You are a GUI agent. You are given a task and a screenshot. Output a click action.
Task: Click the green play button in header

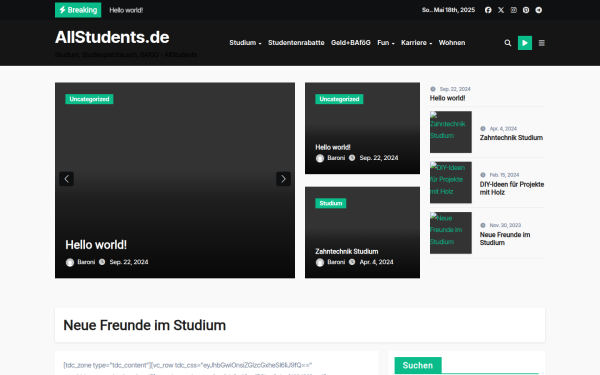click(525, 43)
